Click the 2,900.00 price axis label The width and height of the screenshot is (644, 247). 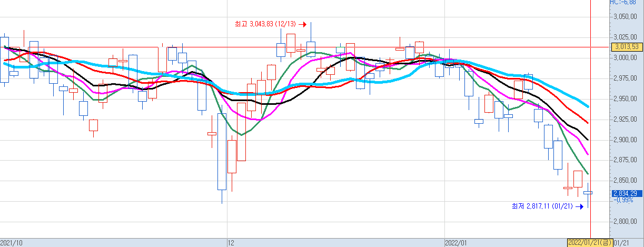click(626, 140)
